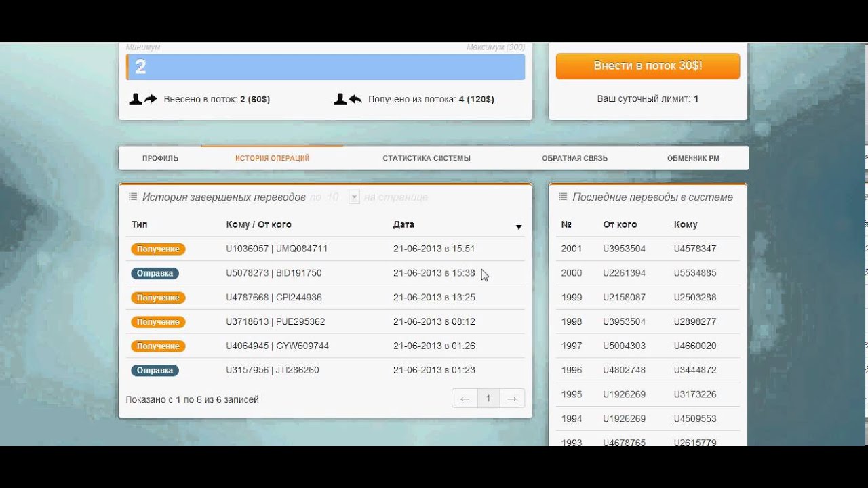Click recipient U3173226 in row 1995
Viewport: 868px width, 488px height.
(695, 394)
